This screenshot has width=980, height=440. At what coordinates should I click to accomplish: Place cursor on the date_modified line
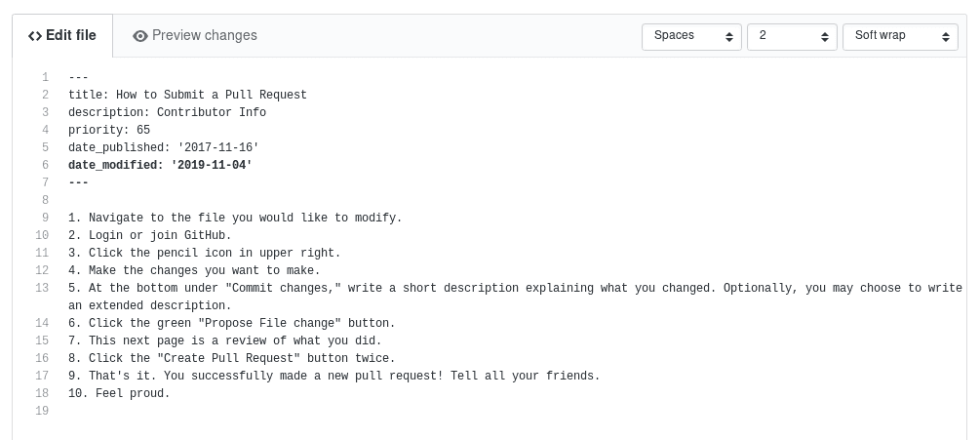[160, 165]
